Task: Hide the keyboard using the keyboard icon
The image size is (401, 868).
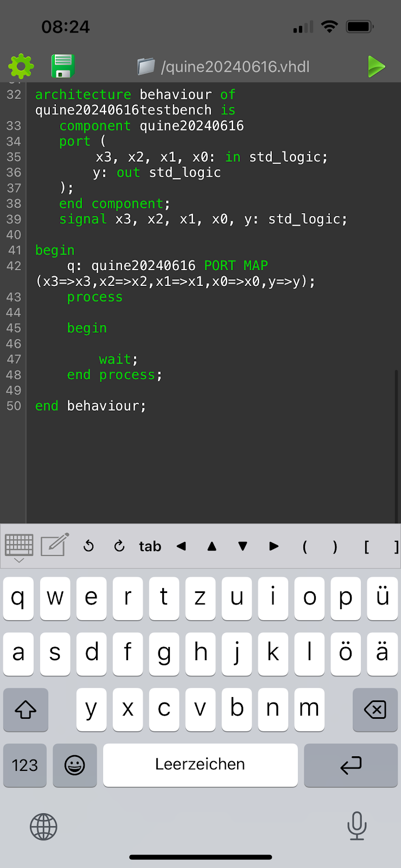Action: pos(19,546)
